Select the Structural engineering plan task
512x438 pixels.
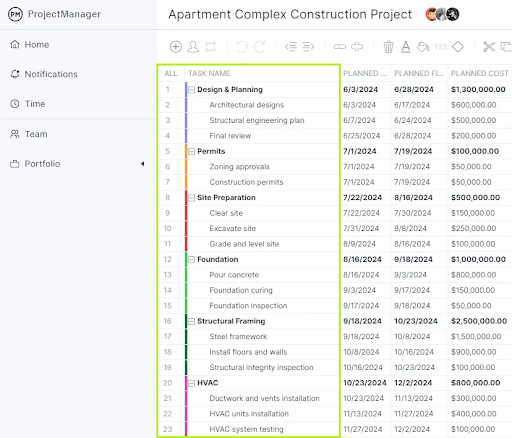pos(257,120)
